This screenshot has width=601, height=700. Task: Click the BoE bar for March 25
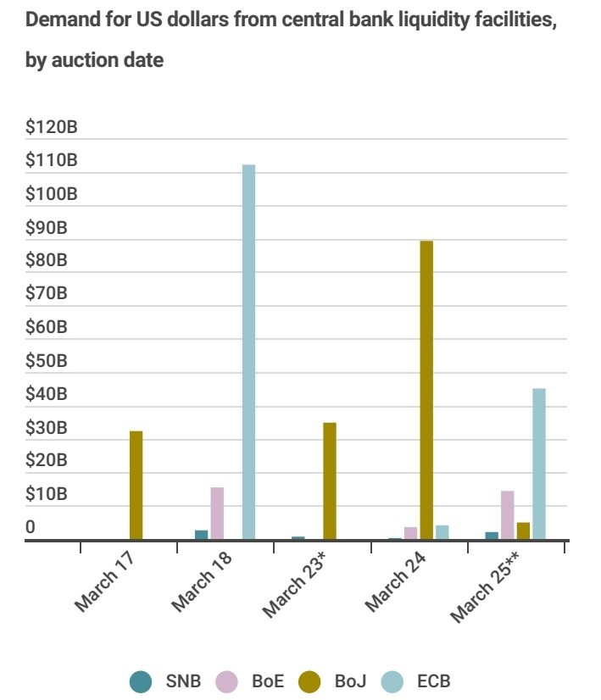point(508,514)
